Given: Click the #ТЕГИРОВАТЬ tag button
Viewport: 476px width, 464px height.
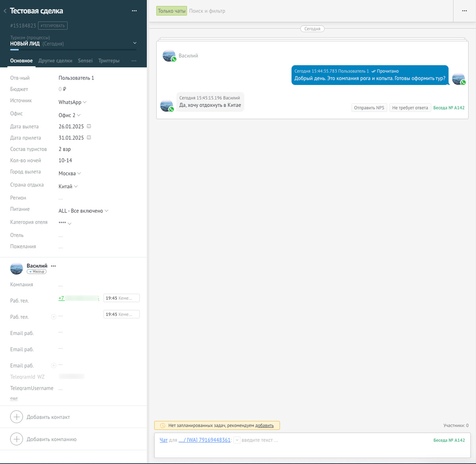Looking at the screenshot, I should [x=53, y=25].
